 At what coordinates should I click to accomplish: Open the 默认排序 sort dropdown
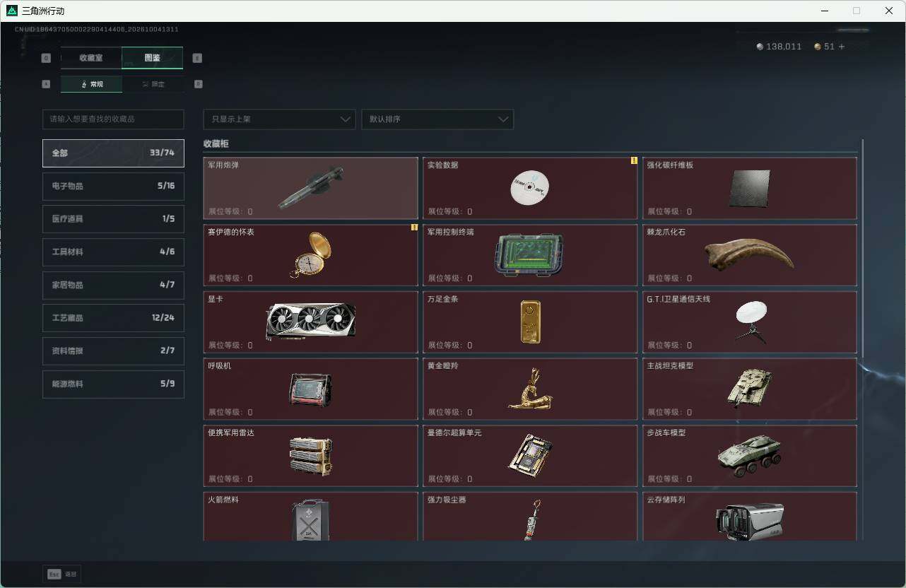point(437,119)
